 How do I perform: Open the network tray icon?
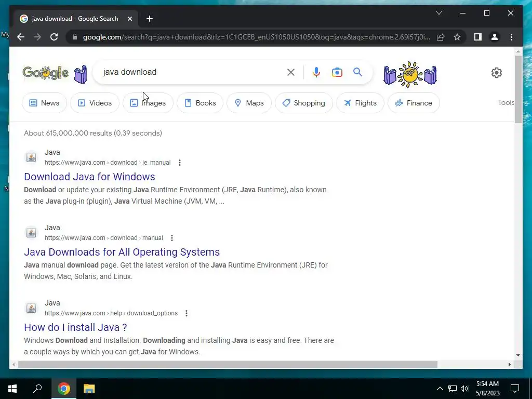453,389
